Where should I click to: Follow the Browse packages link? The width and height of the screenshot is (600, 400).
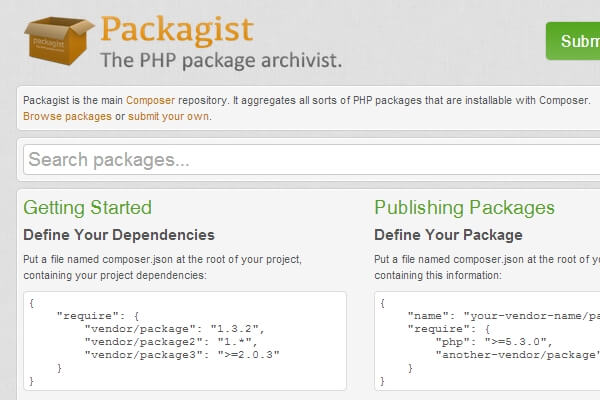coord(67,116)
